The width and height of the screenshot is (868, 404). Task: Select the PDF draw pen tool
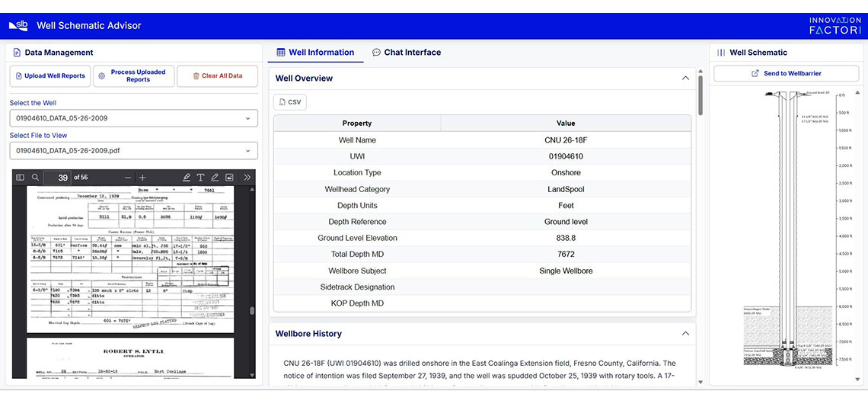tap(215, 178)
